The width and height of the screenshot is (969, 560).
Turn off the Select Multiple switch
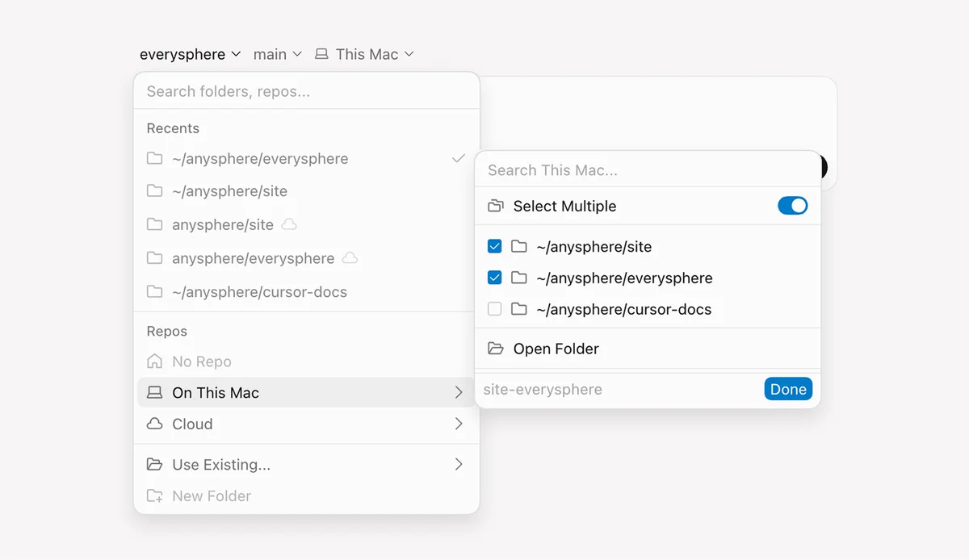click(x=792, y=206)
